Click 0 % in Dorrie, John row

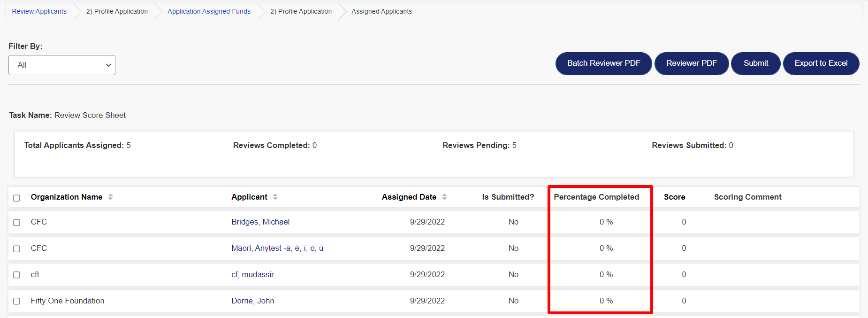pyautogui.click(x=606, y=301)
